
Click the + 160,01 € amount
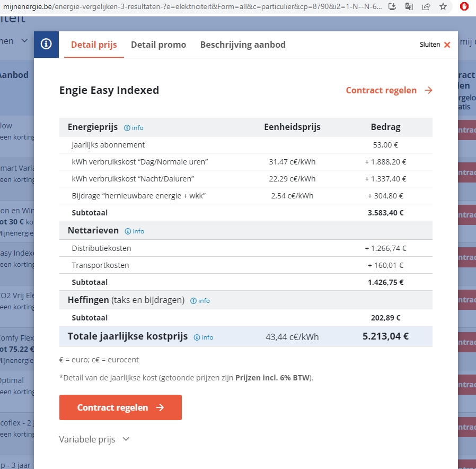pos(385,265)
